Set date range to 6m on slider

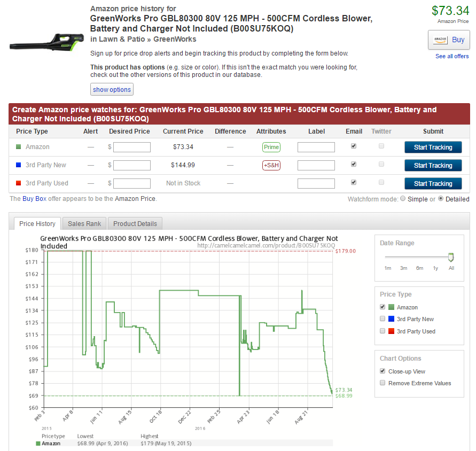(x=419, y=268)
